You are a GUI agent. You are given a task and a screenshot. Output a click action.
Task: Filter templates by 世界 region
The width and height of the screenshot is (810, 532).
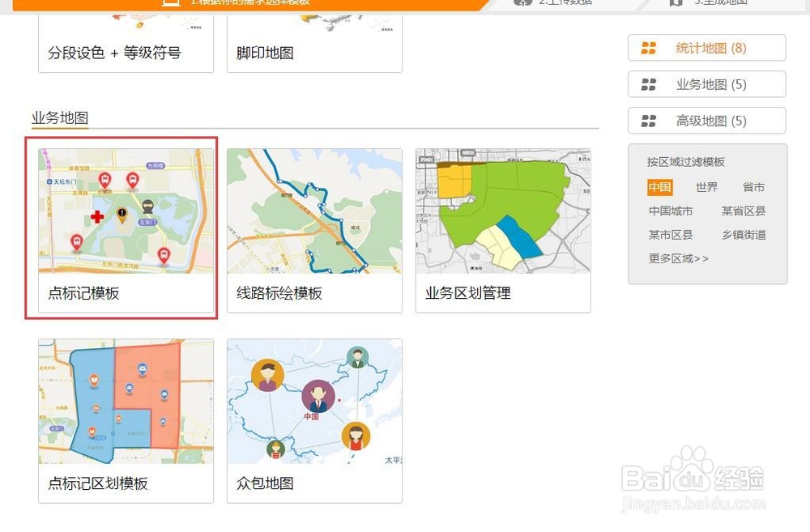click(x=706, y=187)
